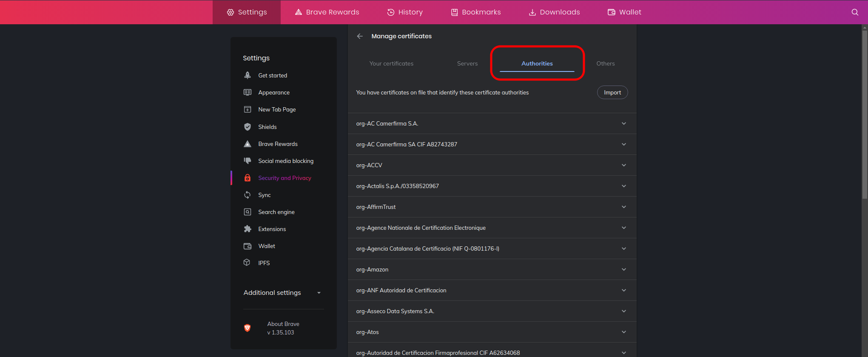Click the Social media blocking thumbs-down icon
This screenshot has height=357, width=868.
248,161
